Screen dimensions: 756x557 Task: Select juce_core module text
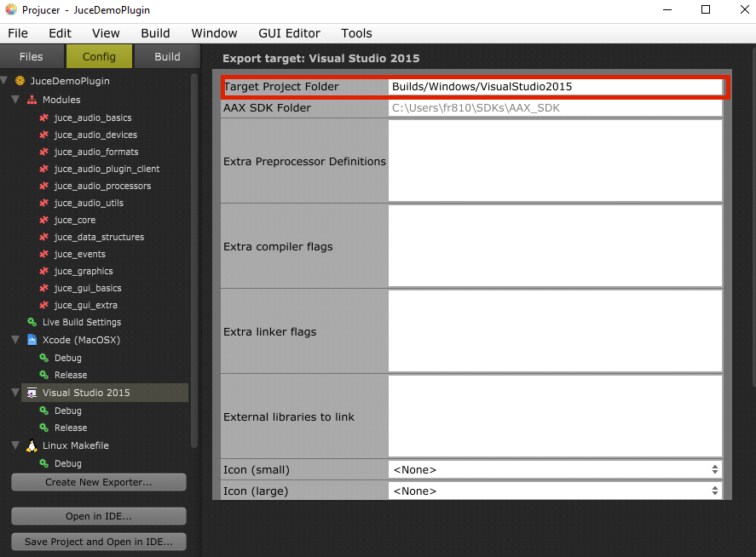click(x=75, y=221)
